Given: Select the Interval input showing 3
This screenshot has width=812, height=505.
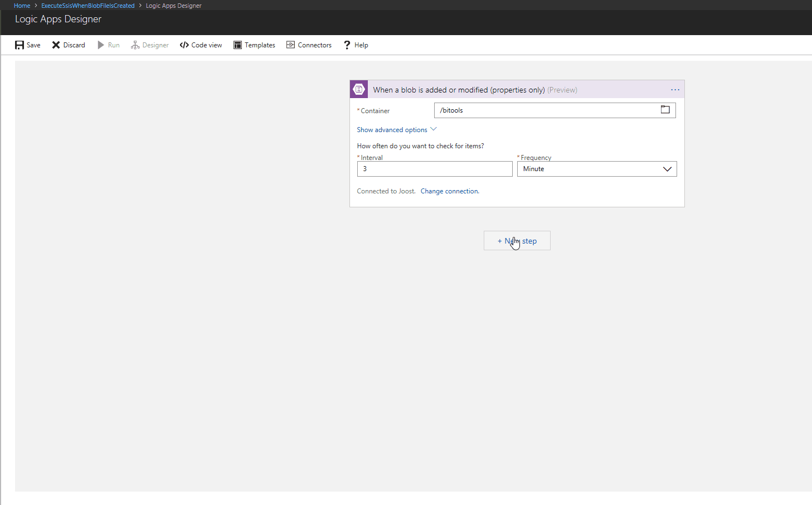Looking at the screenshot, I should [435, 168].
